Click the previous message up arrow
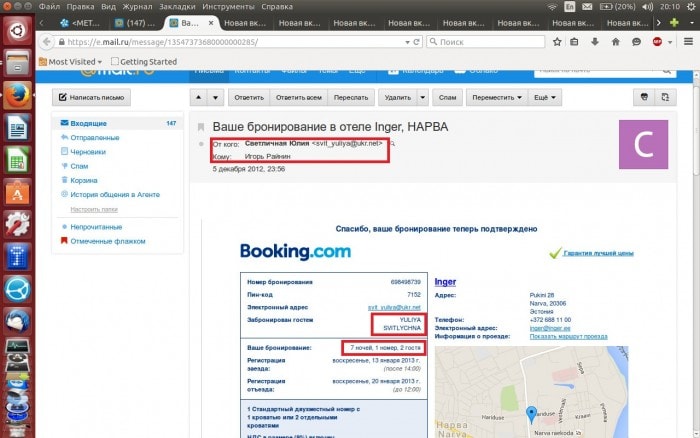The width and height of the screenshot is (700, 438). [200, 97]
